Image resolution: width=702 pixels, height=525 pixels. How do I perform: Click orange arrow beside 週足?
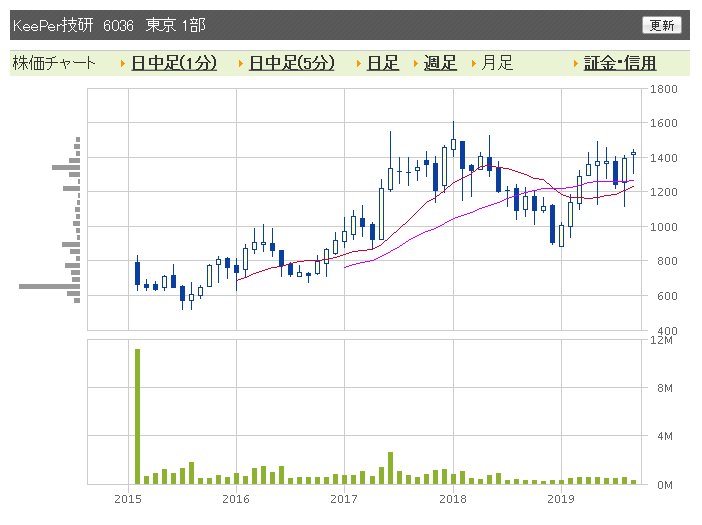coord(415,64)
